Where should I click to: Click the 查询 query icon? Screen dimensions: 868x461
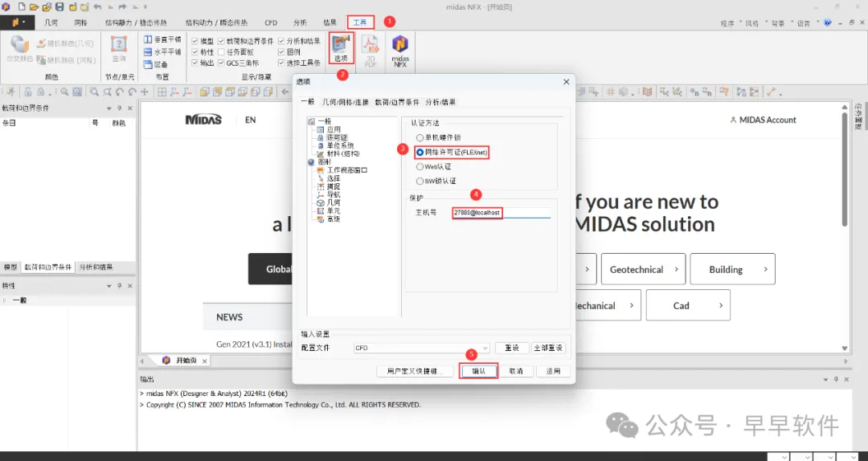[118, 49]
